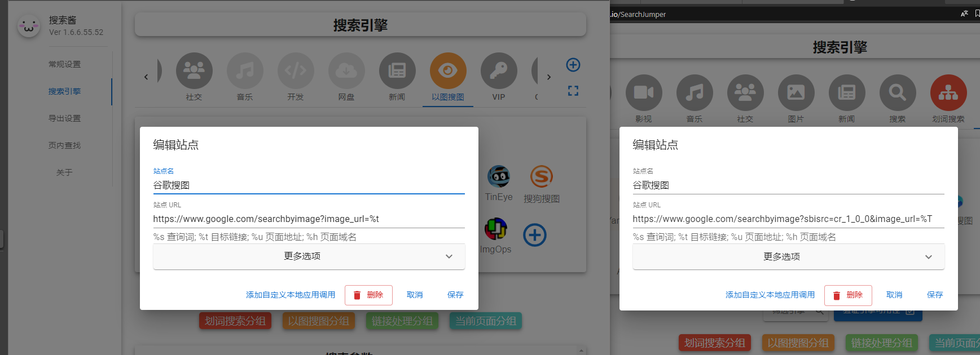
Task: Select the 网盘 cloud drive icon
Action: (346, 71)
